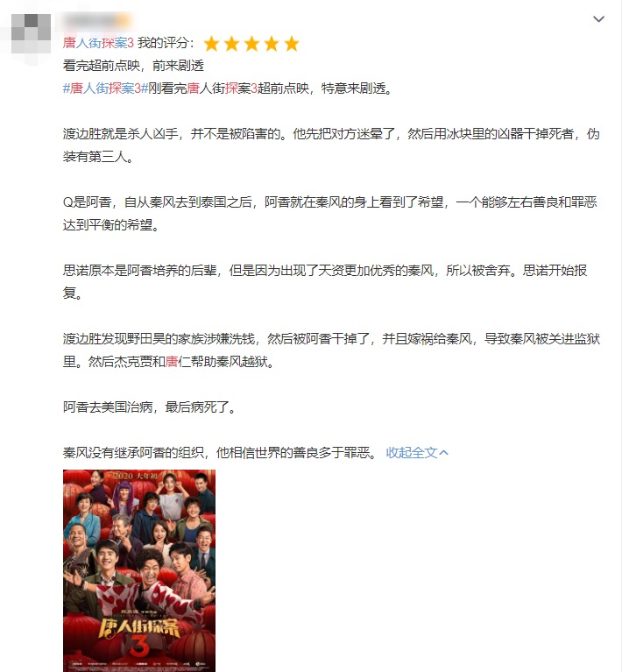Select the fourth yellow star
Screen dimensions: 622x672
click(272, 44)
